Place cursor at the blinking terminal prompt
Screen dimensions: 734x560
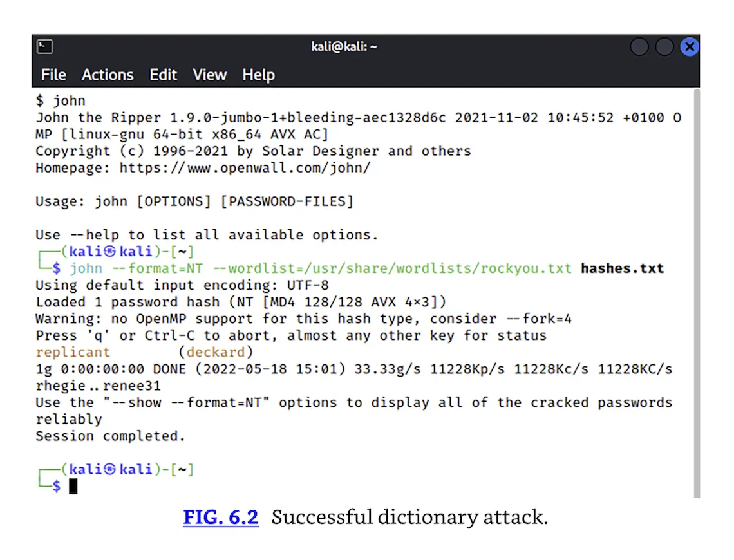click(73, 487)
